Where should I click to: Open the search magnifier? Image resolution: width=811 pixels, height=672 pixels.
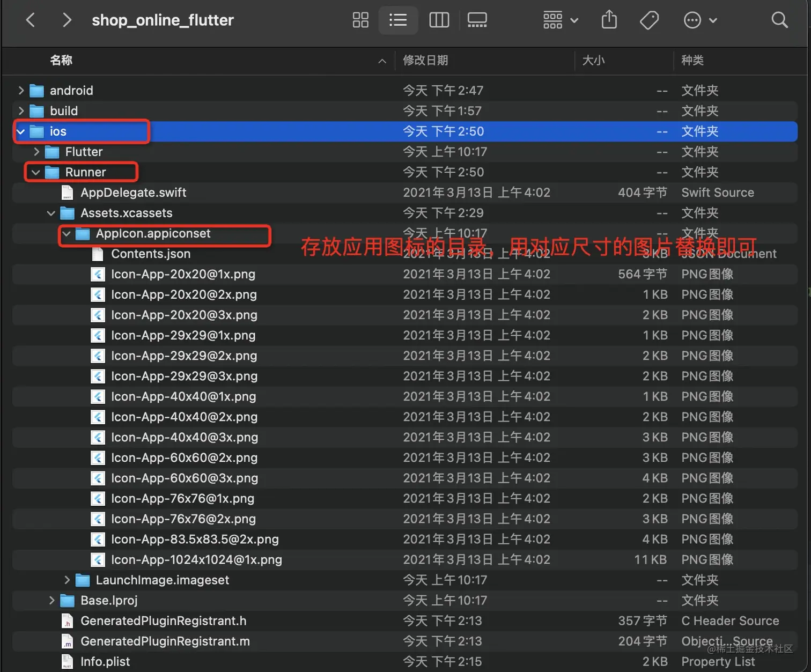coord(779,20)
